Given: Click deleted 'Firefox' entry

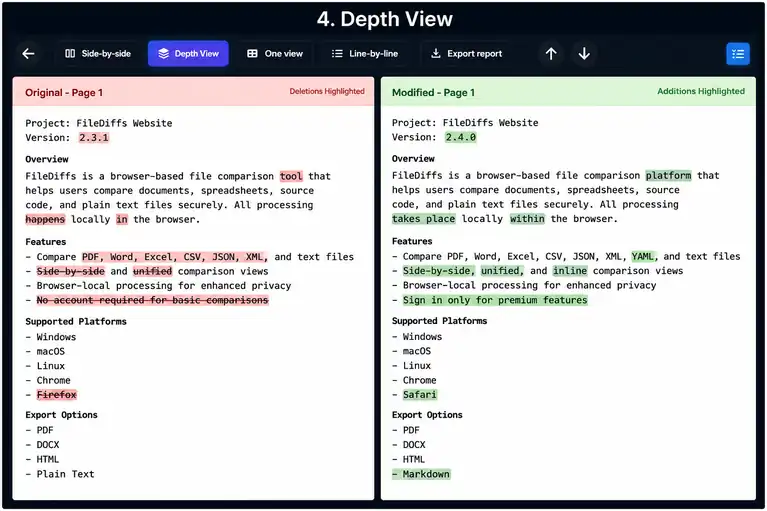Looking at the screenshot, I should click(x=57, y=395).
